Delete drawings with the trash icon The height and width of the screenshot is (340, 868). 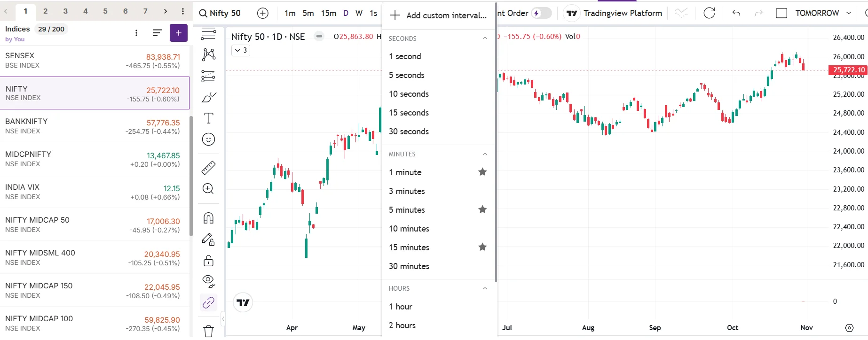coord(208,331)
